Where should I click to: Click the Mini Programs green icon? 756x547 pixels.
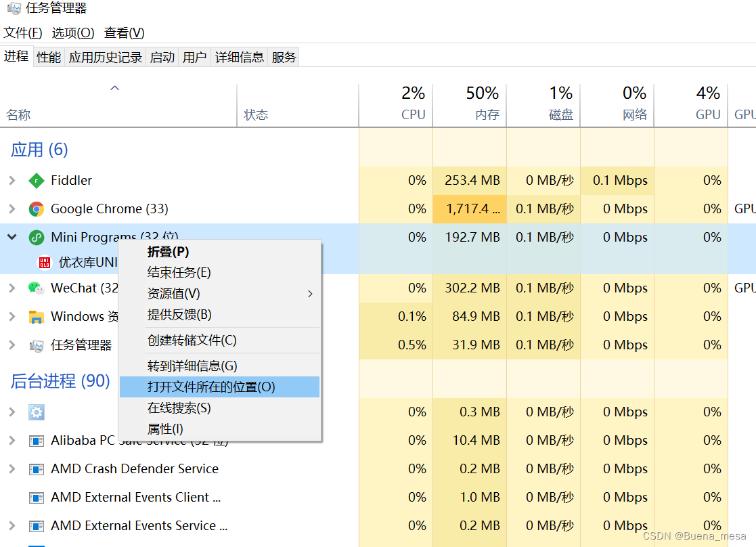(36, 238)
